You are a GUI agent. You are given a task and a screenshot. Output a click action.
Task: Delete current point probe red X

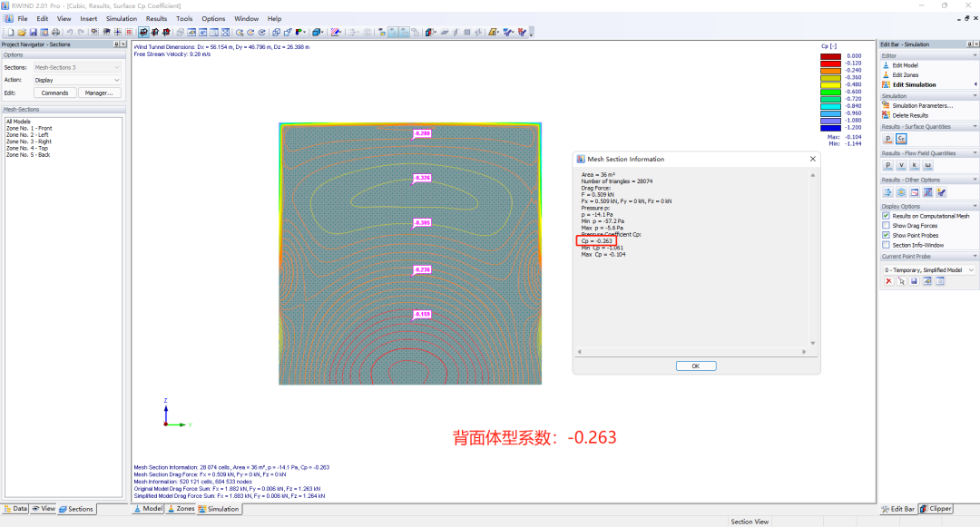point(888,281)
